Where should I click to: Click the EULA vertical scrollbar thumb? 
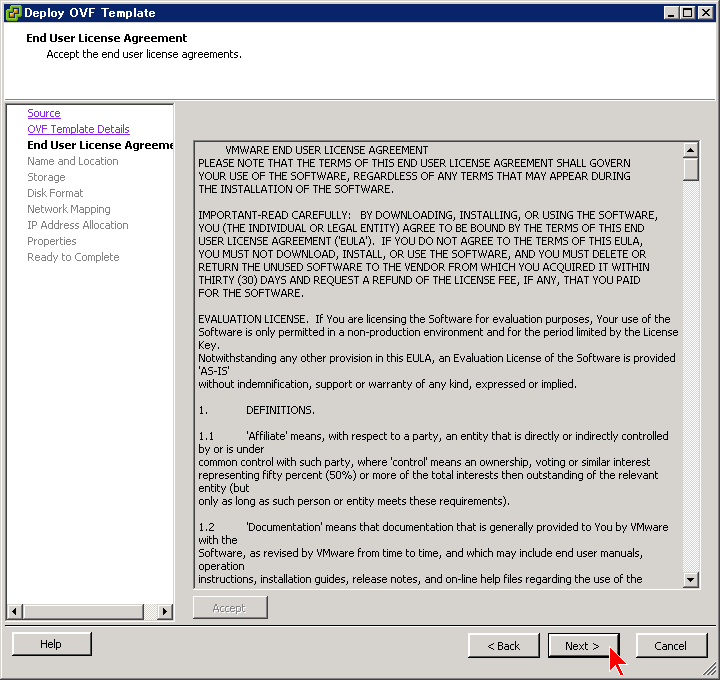click(691, 169)
